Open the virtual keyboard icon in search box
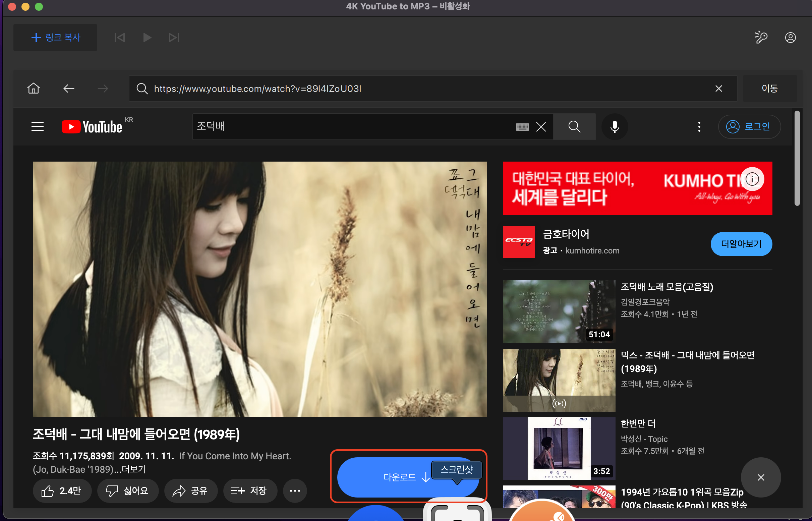The height and width of the screenshot is (521, 812). [522, 127]
